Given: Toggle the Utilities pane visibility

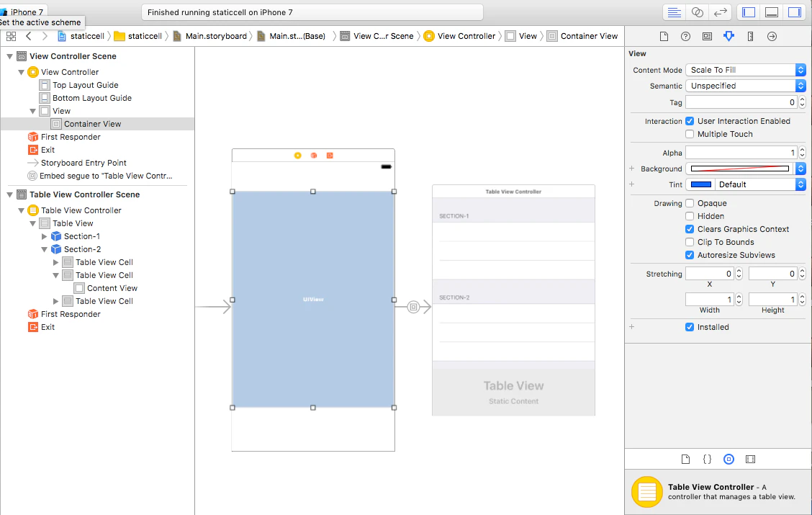Looking at the screenshot, I should point(795,12).
